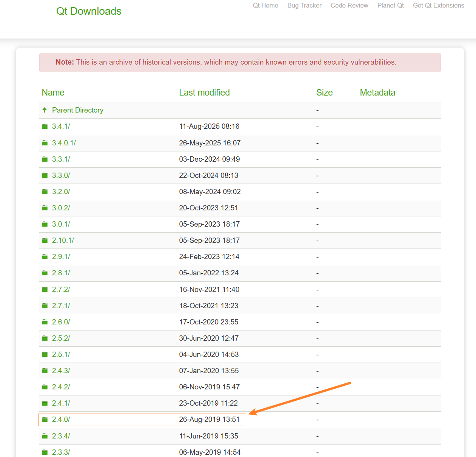Open the 2.4.1/ directory link
Viewport: 476px width, 457px height.
pos(61,403)
